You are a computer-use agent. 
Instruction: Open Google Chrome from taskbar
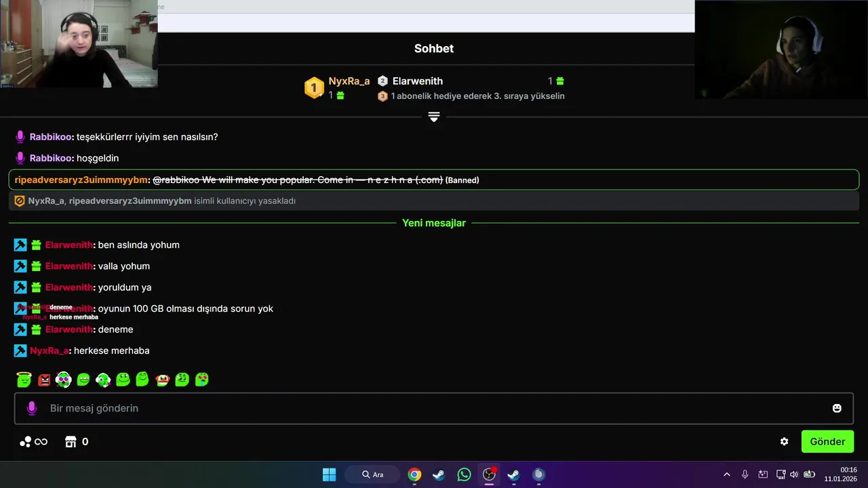point(414,474)
